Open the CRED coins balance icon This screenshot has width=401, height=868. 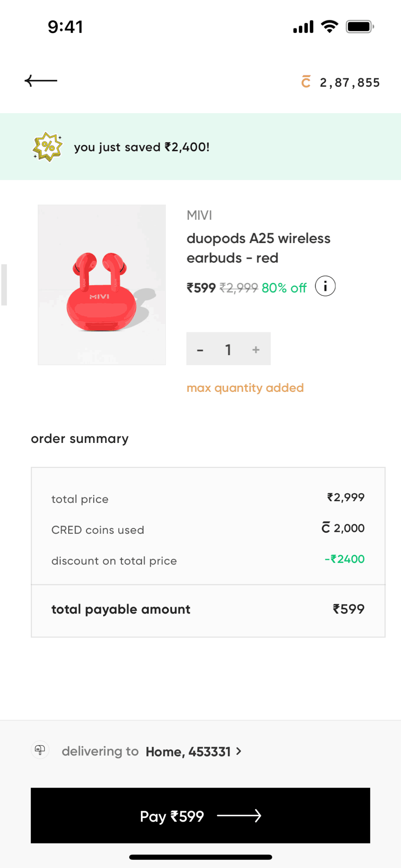[306, 82]
